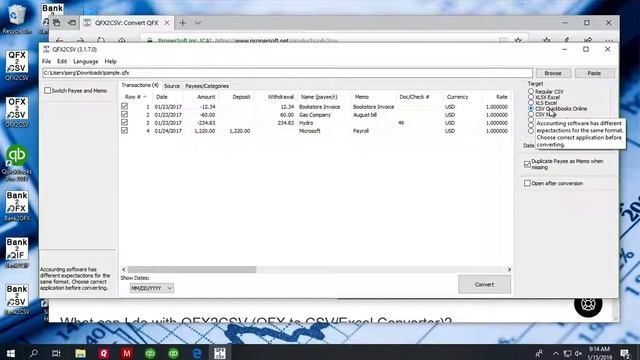Viewport: 640px width, 360px height.
Task: Open the Show Dates format dropdown
Action: pyautogui.click(x=151, y=288)
